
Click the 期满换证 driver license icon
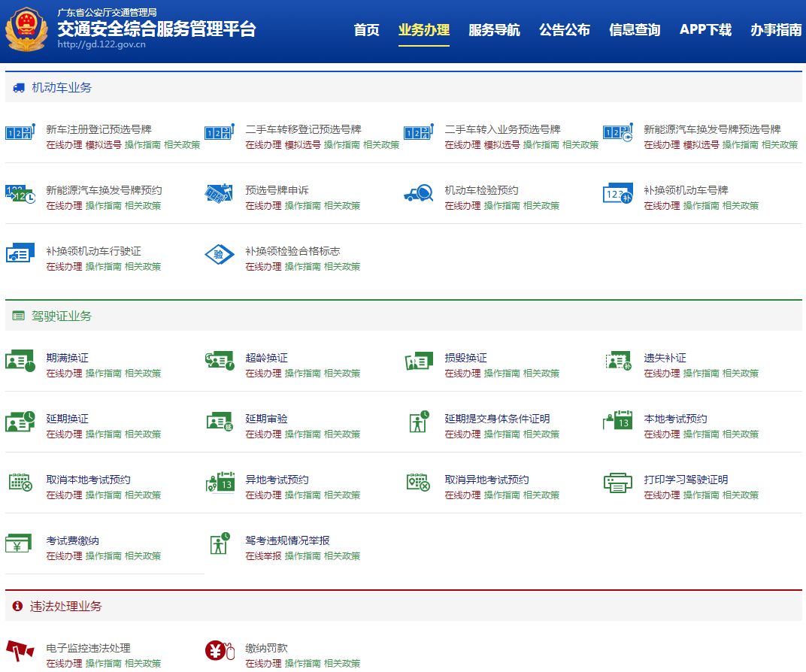pos(20,362)
